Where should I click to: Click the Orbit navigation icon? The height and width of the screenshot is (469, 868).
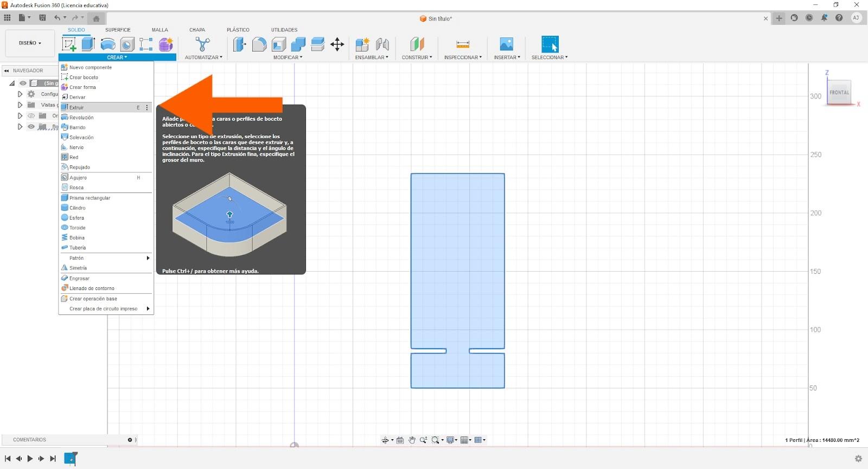tap(385, 440)
